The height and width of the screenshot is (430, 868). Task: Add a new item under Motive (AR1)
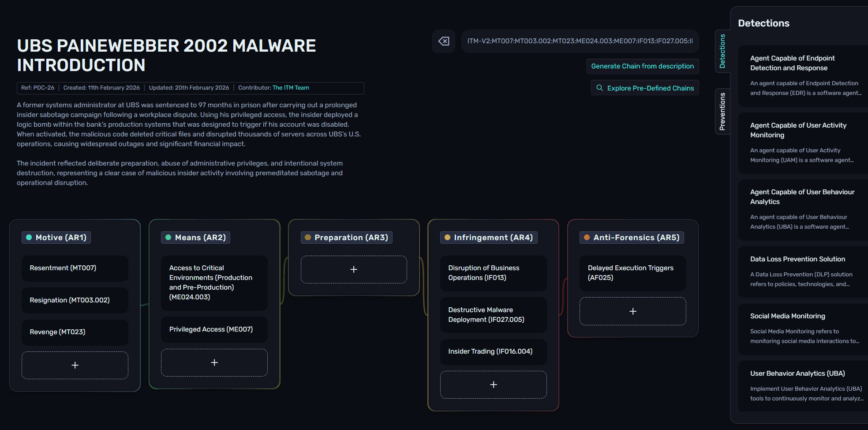pyautogui.click(x=75, y=365)
